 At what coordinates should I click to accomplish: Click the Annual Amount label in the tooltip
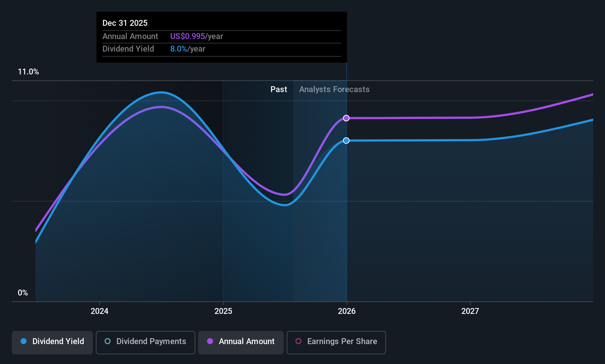(130, 36)
